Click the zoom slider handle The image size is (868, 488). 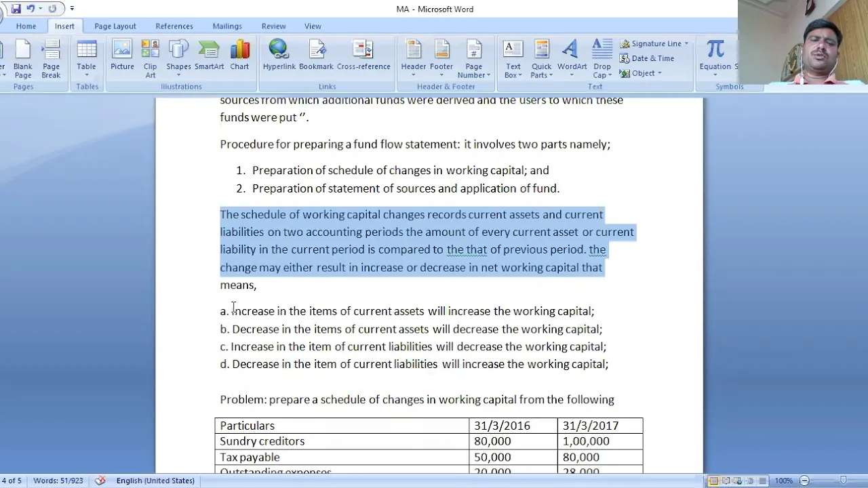(843, 481)
